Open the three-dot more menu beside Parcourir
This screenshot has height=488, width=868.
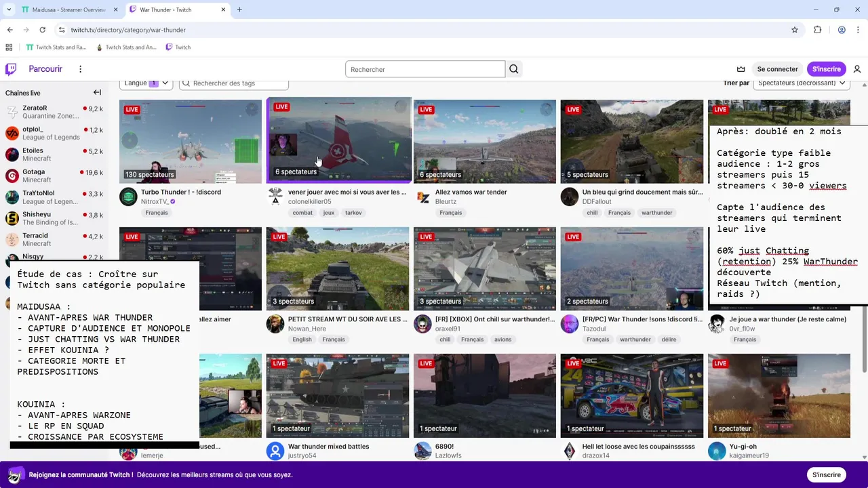[x=80, y=69]
